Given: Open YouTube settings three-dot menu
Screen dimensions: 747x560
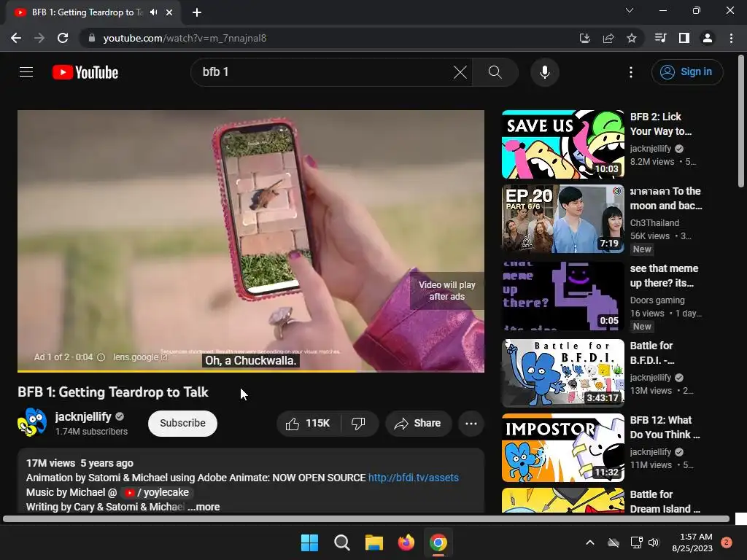Looking at the screenshot, I should click(631, 72).
